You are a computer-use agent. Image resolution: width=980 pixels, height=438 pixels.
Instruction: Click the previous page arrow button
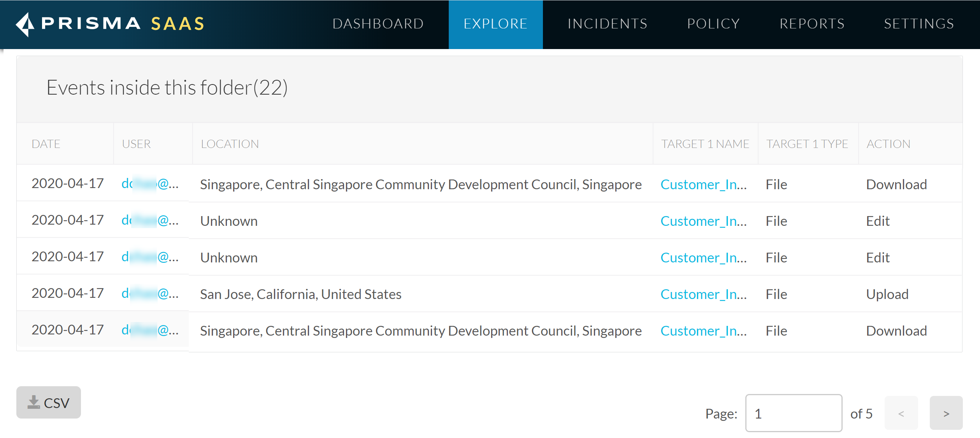[x=901, y=413]
